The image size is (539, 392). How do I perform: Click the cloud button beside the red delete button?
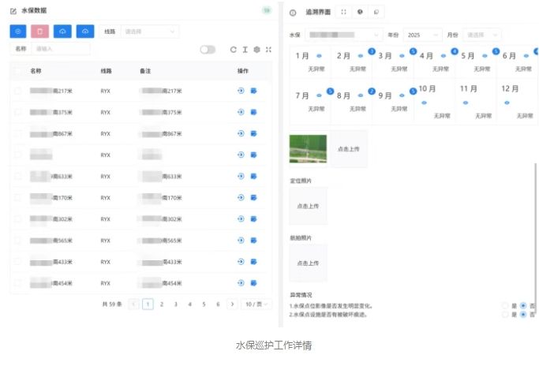[62, 32]
